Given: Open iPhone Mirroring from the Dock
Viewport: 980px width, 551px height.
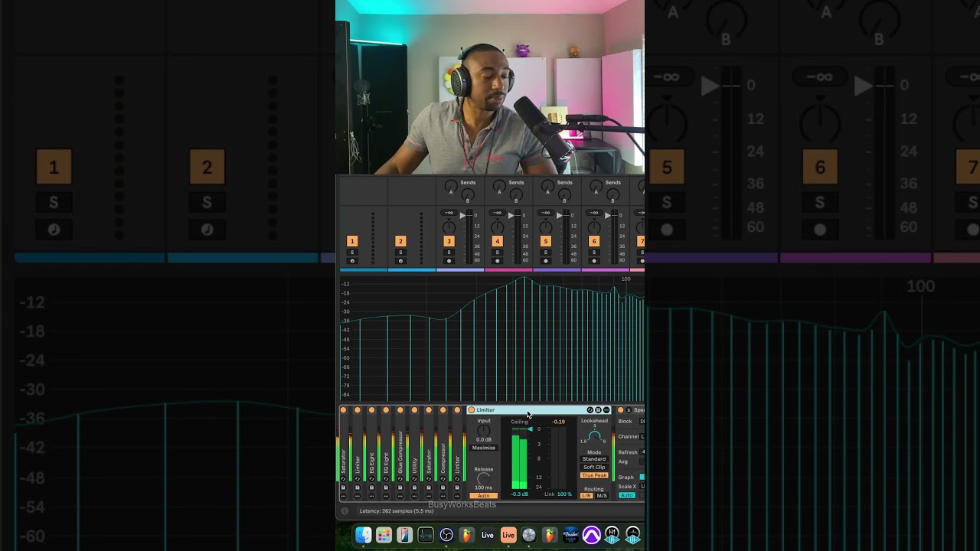Looking at the screenshot, I should click(405, 536).
